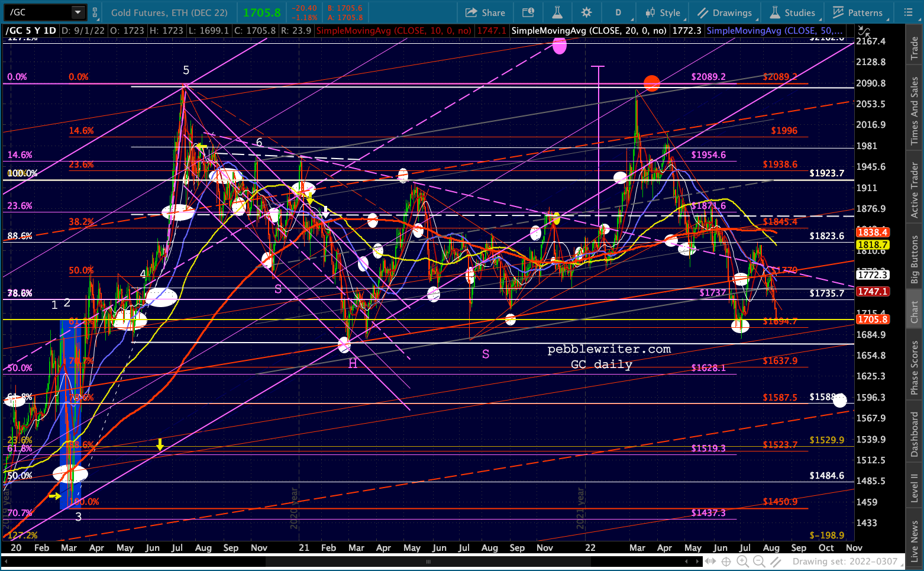Click the zoom out magnifier icon
The image size is (924, 571).
click(x=759, y=562)
